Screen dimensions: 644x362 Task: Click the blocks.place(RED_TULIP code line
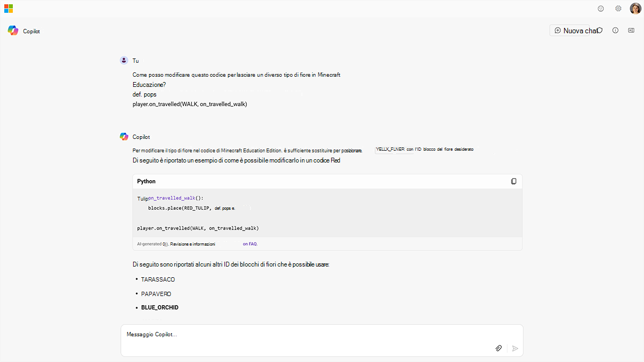coord(192,208)
